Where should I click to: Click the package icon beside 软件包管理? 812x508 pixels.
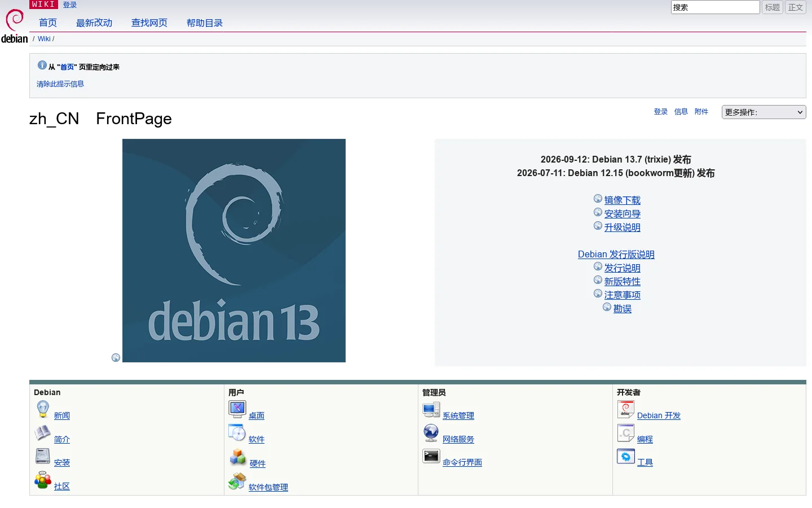237,481
